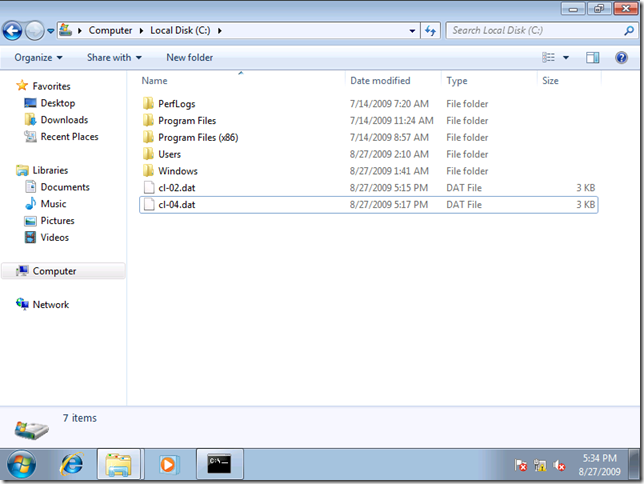The width and height of the screenshot is (644, 484).
Task: Expand arrow after Computer in address bar
Action: tap(141, 30)
